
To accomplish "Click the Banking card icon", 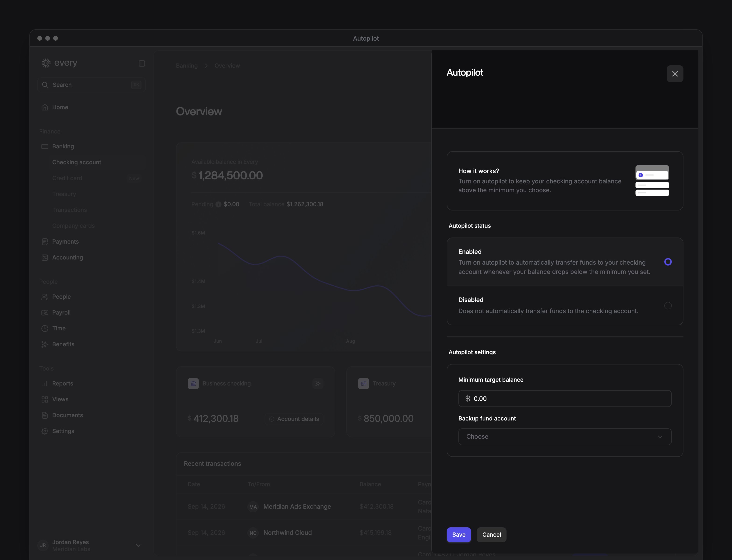I will (45, 146).
